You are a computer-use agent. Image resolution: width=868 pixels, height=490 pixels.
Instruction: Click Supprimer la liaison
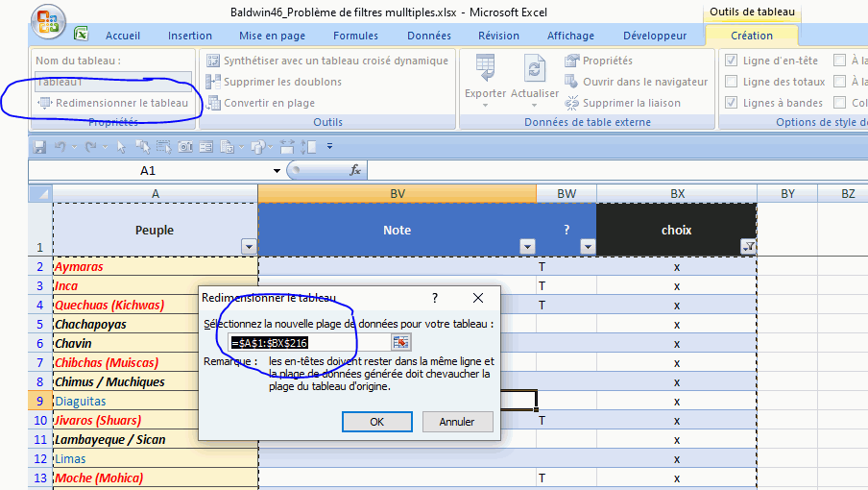622,103
